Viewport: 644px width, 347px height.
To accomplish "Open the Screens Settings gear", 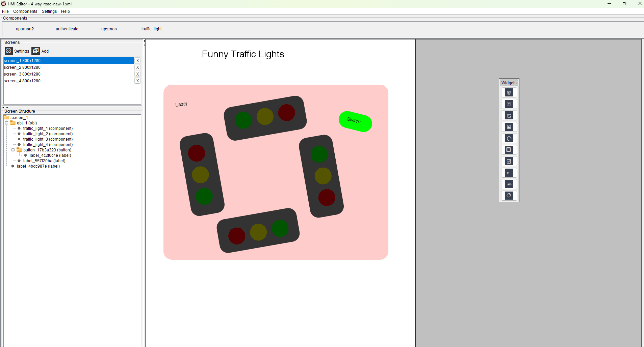I will (8, 51).
